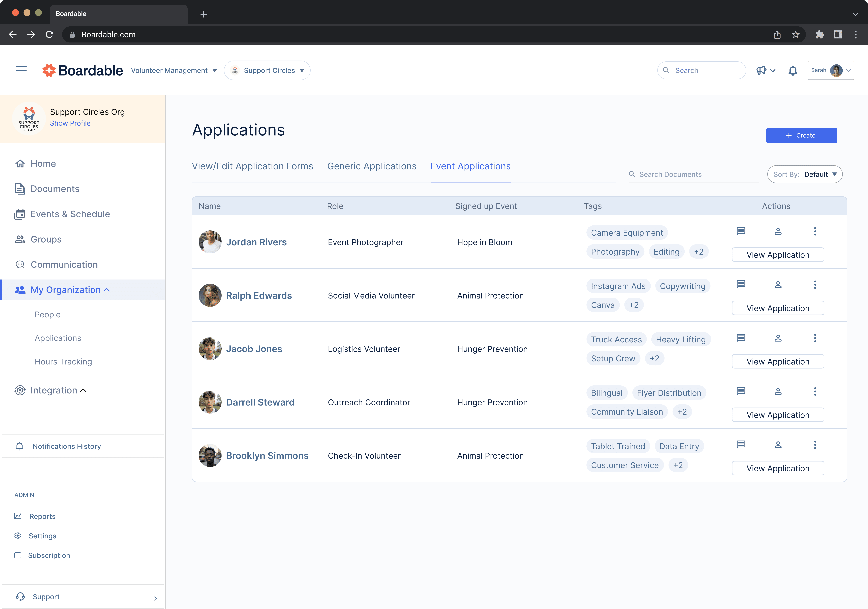
Task: Click the blue Create button
Action: tap(801, 135)
